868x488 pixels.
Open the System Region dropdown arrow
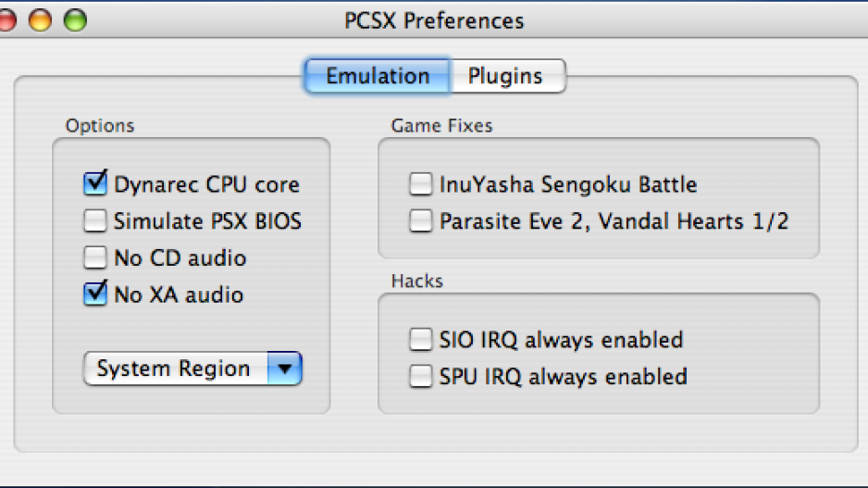click(285, 369)
